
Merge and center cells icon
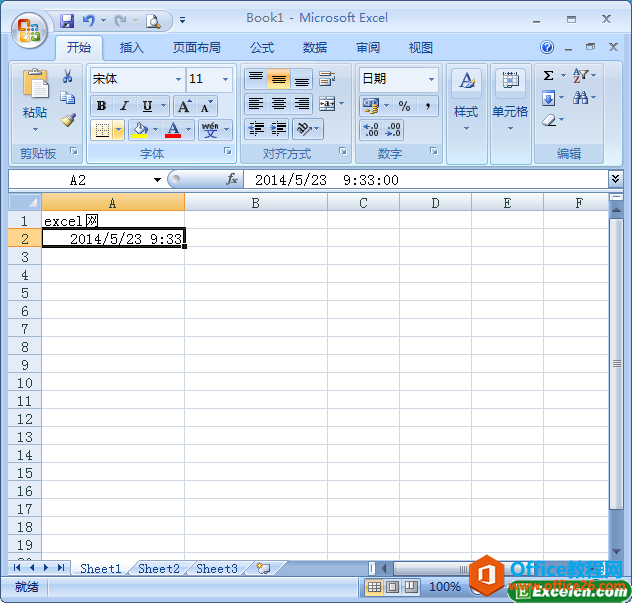(327, 104)
